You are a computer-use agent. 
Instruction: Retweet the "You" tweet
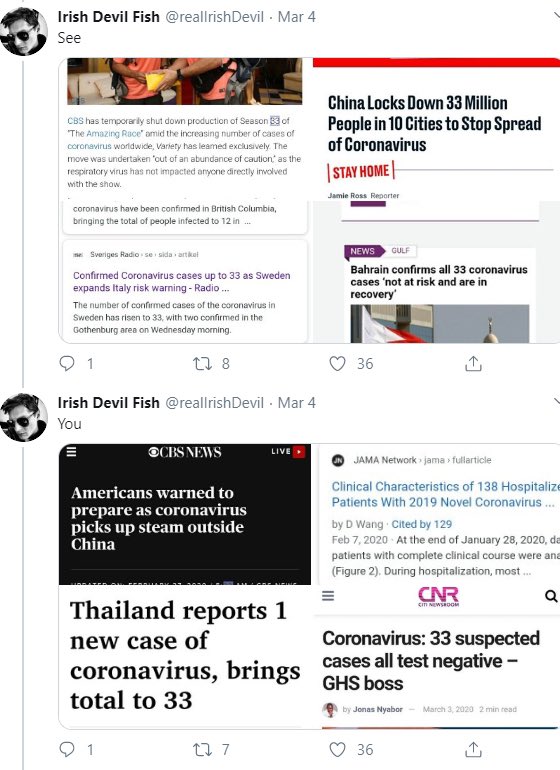click(x=202, y=749)
